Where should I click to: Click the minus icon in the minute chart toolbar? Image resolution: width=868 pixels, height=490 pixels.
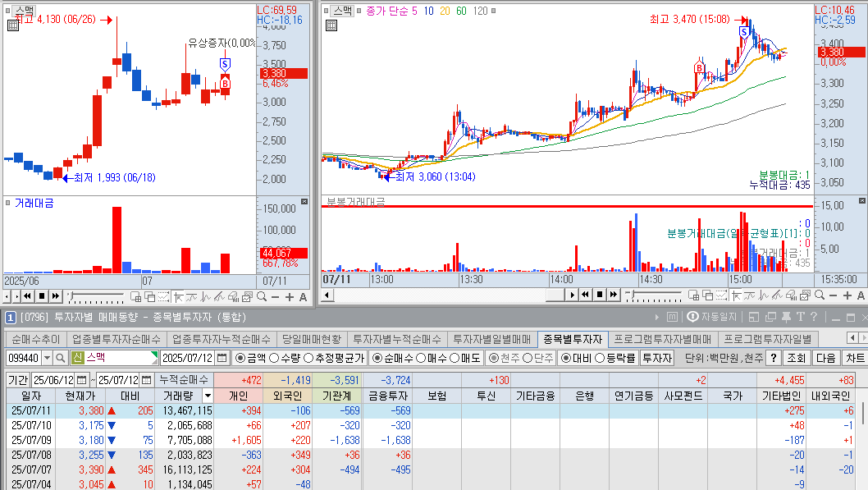click(x=833, y=295)
